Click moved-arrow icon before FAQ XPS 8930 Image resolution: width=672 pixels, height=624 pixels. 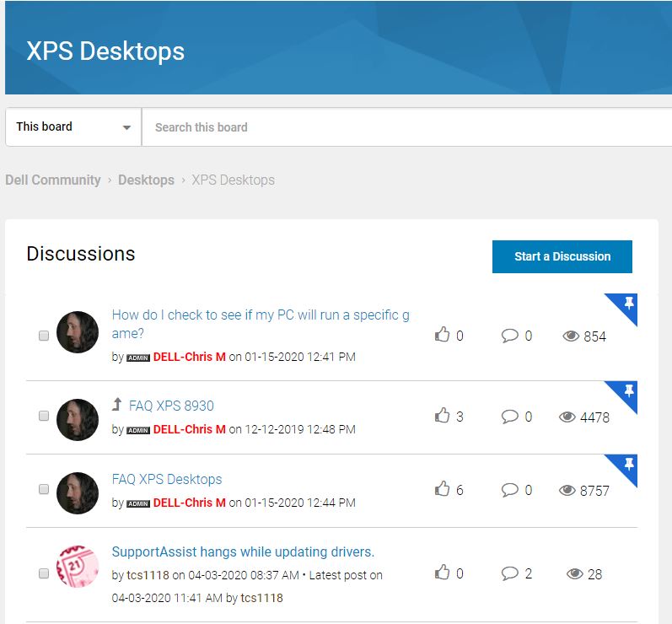click(117, 404)
